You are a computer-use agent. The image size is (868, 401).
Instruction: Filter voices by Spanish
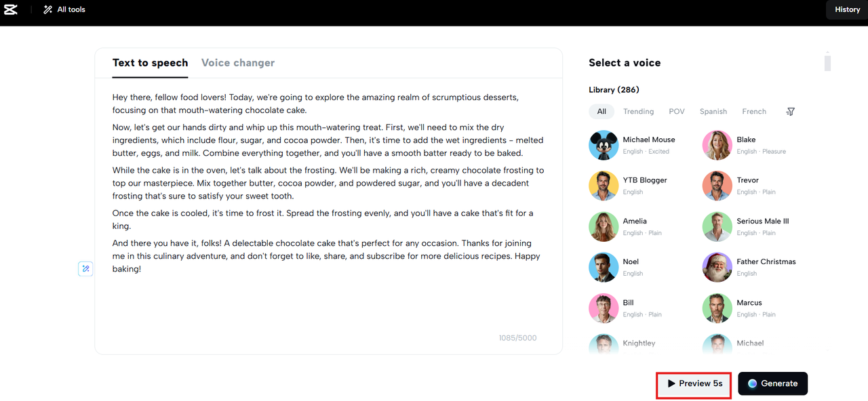pos(713,112)
